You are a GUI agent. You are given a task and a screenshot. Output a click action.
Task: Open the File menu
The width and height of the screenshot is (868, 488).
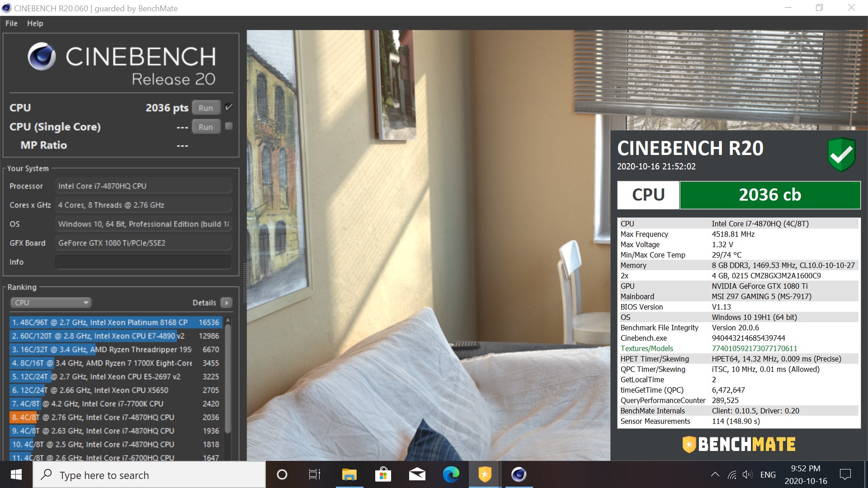pyautogui.click(x=11, y=23)
